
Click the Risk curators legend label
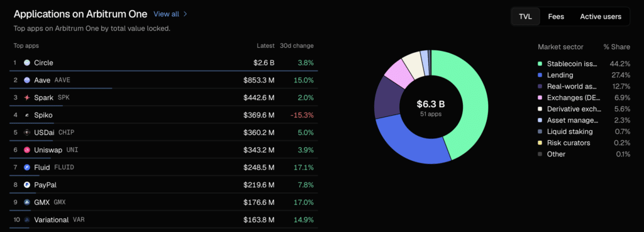(x=569, y=143)
